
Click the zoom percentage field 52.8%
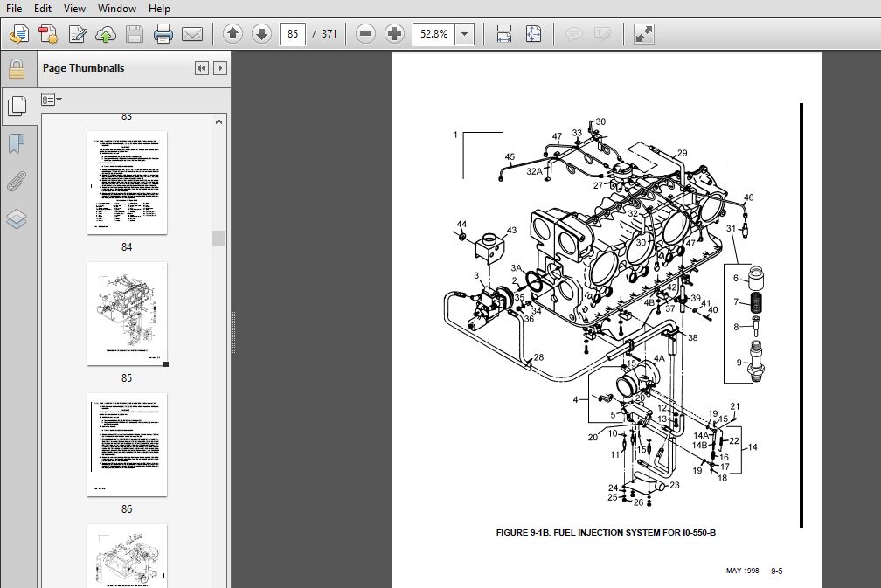coord(434,34)
